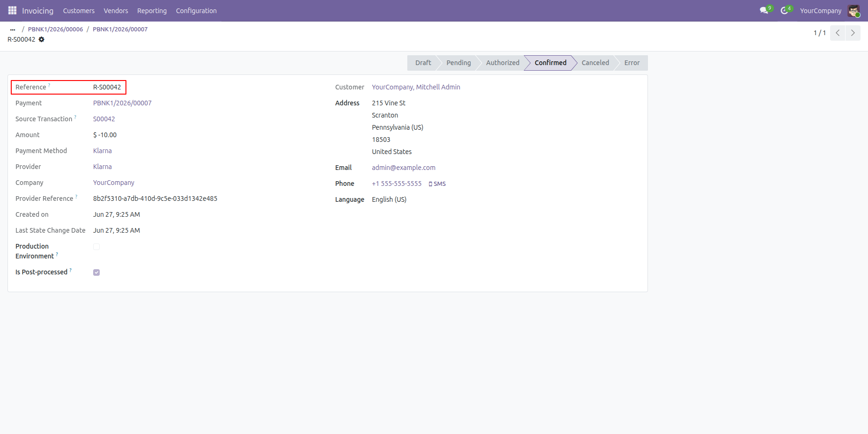Click the Last State Change Date value
Image resolution: width=868 pixels, height=434 pixels.
click(x=117, y=230)
